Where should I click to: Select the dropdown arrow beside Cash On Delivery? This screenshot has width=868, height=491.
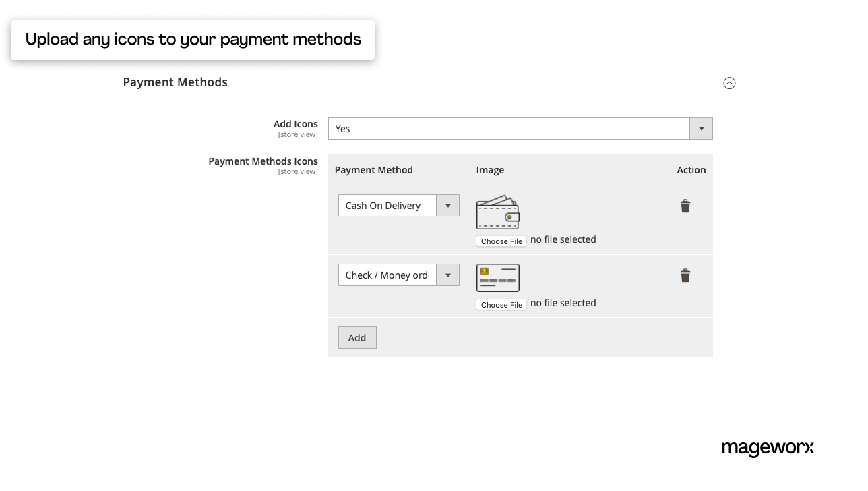pyautogui.click(x=447, y=205)
